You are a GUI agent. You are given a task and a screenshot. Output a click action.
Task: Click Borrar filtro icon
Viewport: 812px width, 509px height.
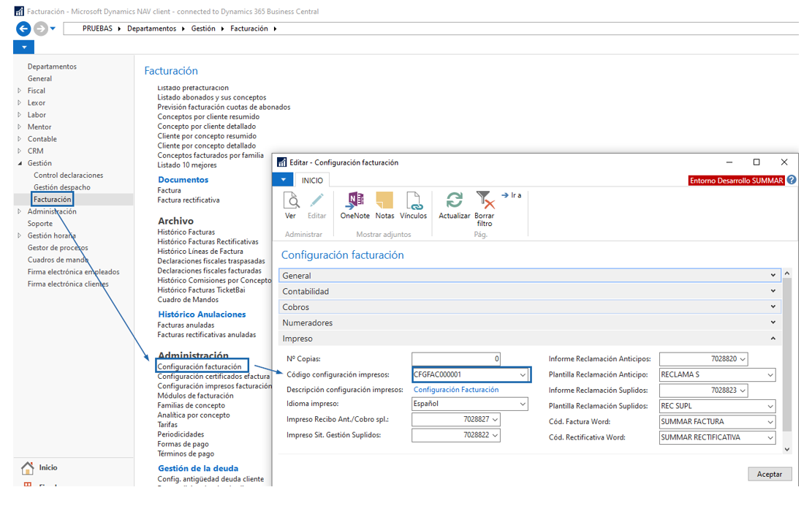click(484, 201)
